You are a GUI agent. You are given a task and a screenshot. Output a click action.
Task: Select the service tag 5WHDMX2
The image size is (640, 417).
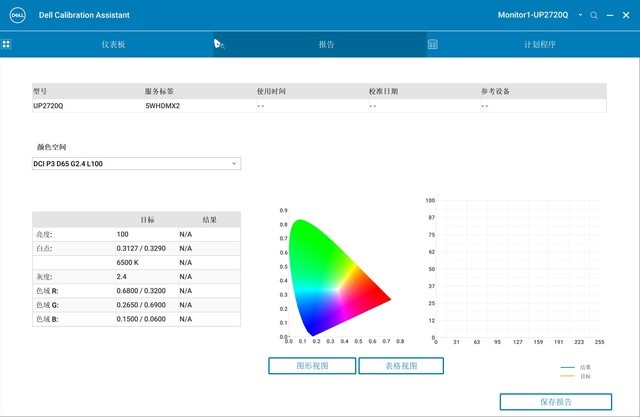coord(162,106)
